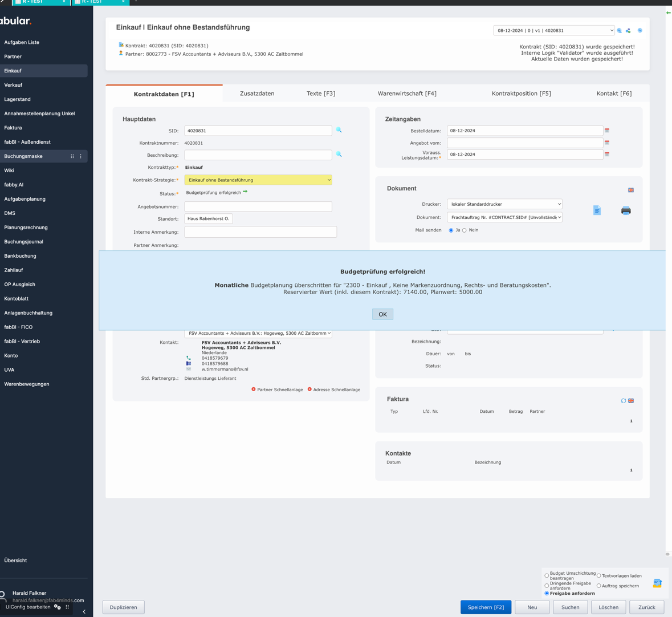Screen dimensions: 672x617
Task: Click the red Partner Schnellanlage icon
Action: pos(254,389)
